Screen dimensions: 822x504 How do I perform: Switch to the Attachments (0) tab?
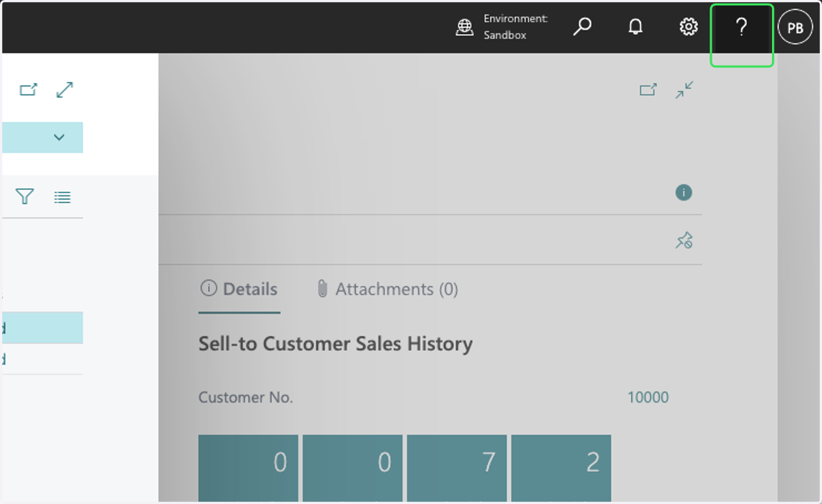click(387, 290)
